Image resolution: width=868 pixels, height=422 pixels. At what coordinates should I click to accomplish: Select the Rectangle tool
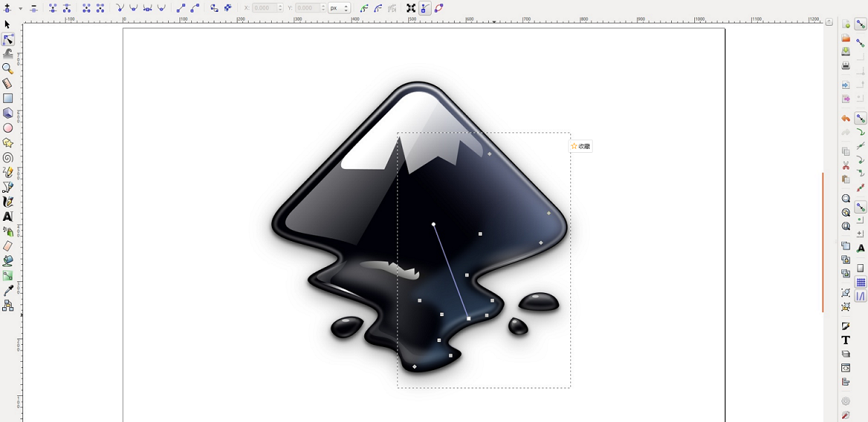8,99
